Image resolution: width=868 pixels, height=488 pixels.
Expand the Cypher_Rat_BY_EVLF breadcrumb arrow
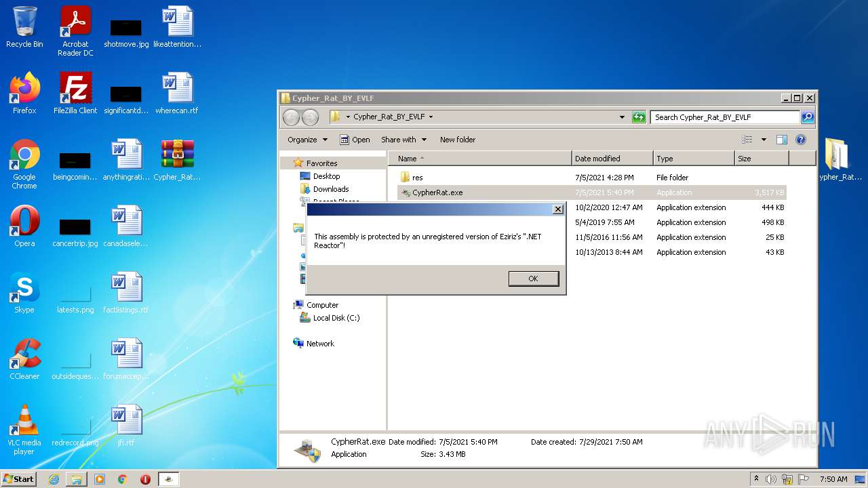tap(431, 117)
